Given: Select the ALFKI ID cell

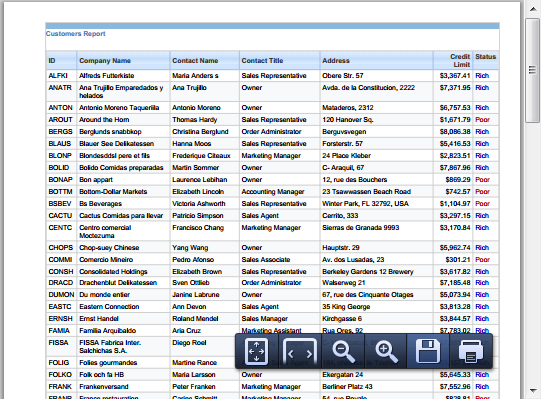Looking at the screenshot, I should coord(61,76).
